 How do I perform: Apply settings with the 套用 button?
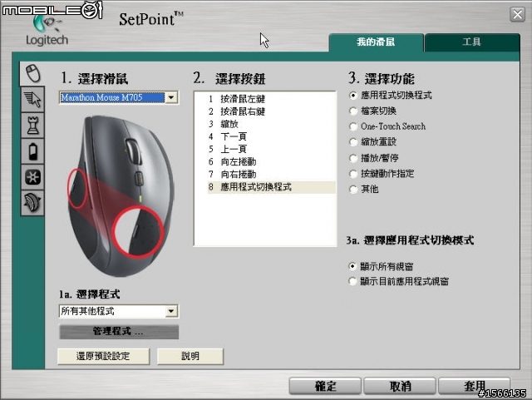point(475,386)
